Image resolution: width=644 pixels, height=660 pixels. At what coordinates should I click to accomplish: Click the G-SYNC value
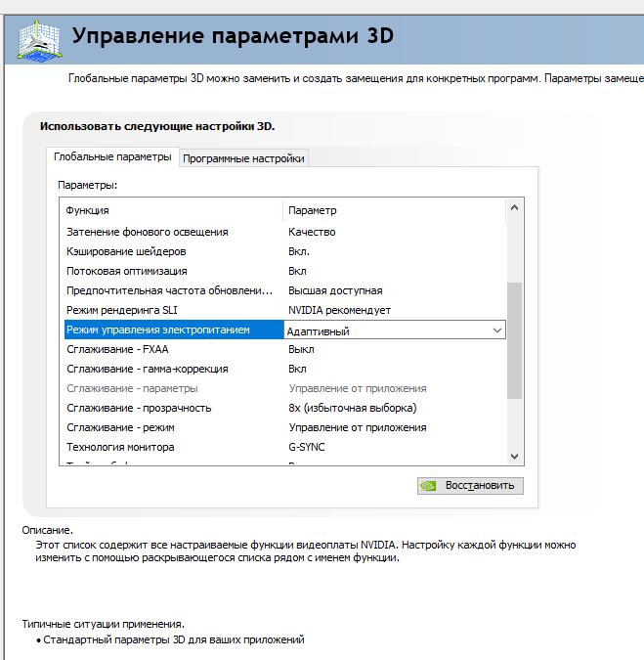tap(307, 447)
